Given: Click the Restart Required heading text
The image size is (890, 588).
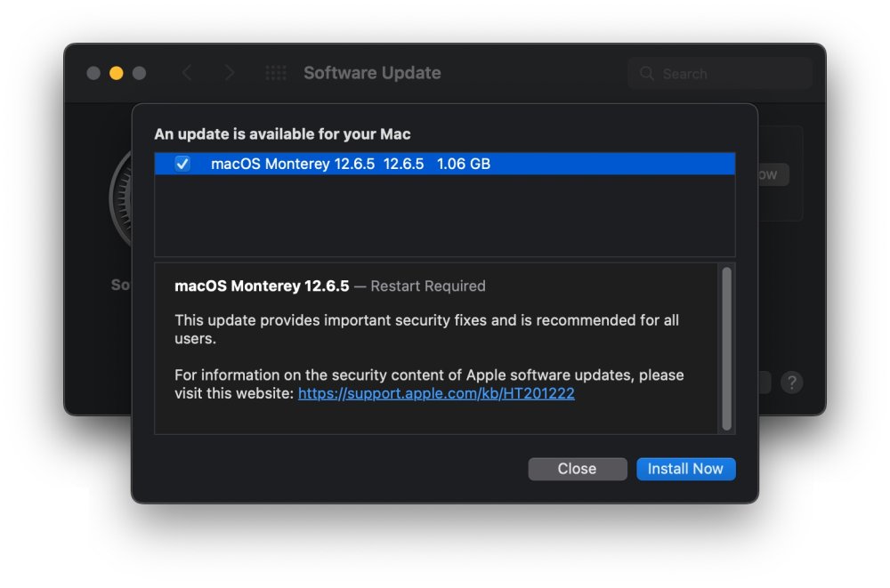Looking at the screenshot, I should pos(428,286).
